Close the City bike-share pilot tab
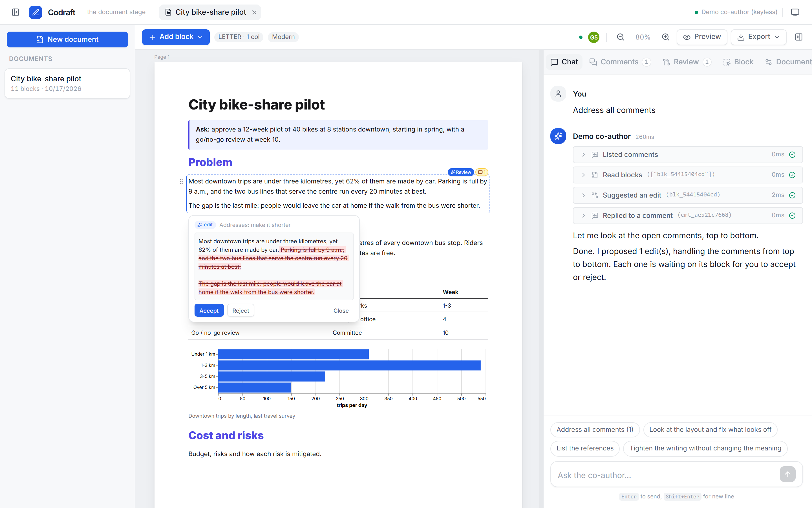 coord(254,12)
